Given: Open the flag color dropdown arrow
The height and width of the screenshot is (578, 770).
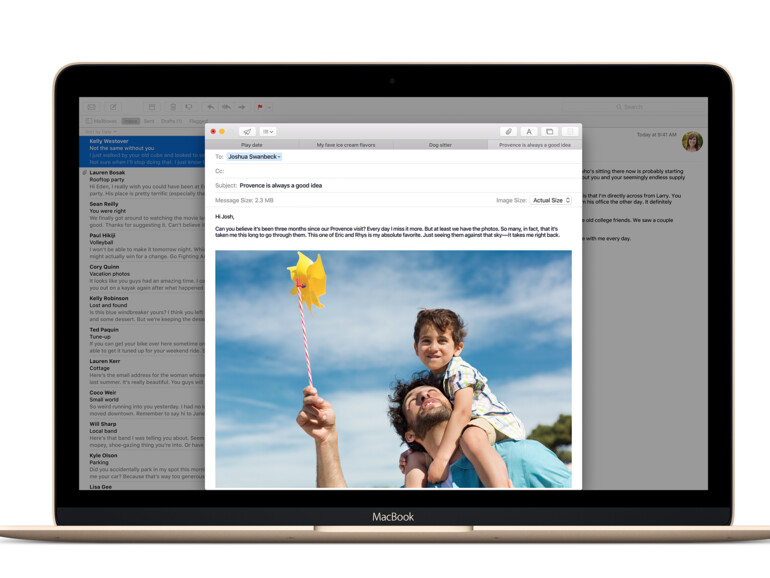Looking at the screenshot, I should 269,107.
